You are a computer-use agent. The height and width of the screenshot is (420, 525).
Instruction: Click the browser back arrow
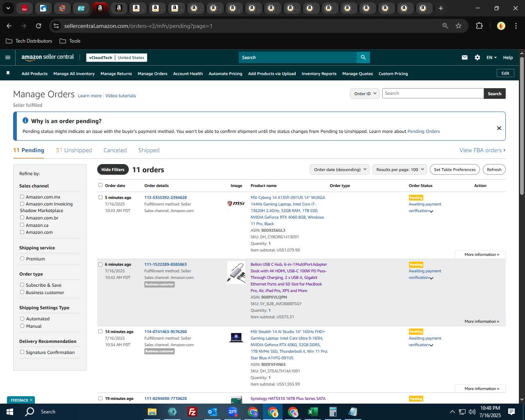point(9,26)
